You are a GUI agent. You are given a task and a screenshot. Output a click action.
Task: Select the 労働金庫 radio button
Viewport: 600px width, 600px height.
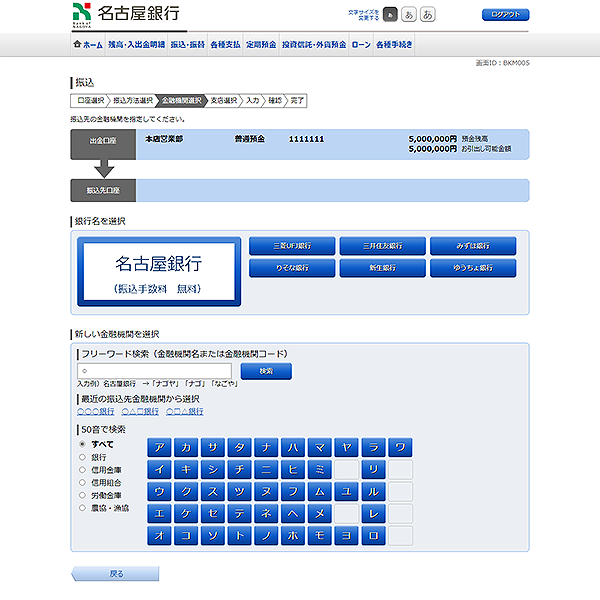[x=82, y=495]
